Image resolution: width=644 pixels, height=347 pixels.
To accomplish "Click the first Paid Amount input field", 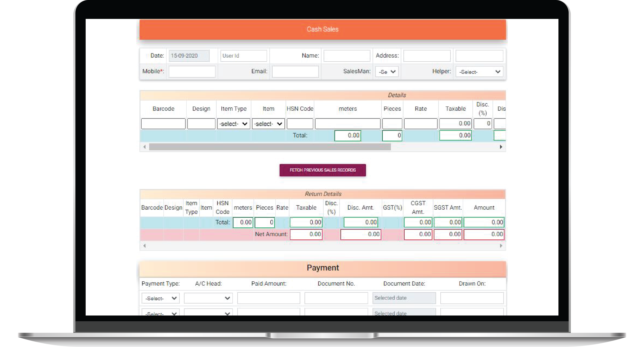I will [x=269, y=298].
